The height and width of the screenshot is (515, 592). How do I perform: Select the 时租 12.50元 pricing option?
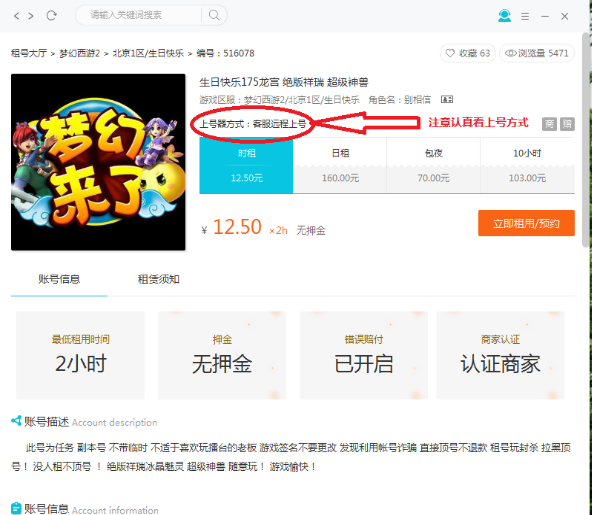pyautogui.click(x=246, y=165)
